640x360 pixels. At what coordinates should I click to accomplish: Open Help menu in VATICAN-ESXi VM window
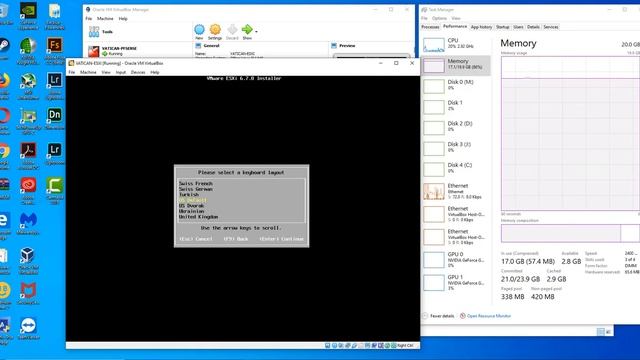tap(155, 72)
